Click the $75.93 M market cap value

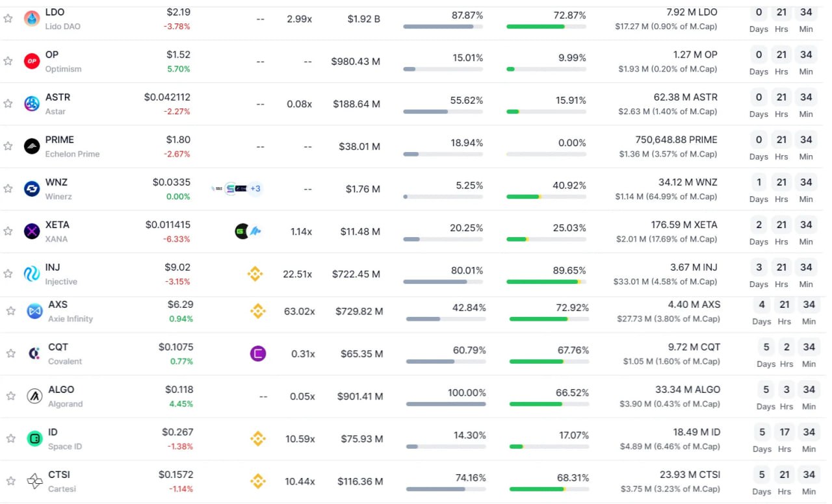coord(360,439)
